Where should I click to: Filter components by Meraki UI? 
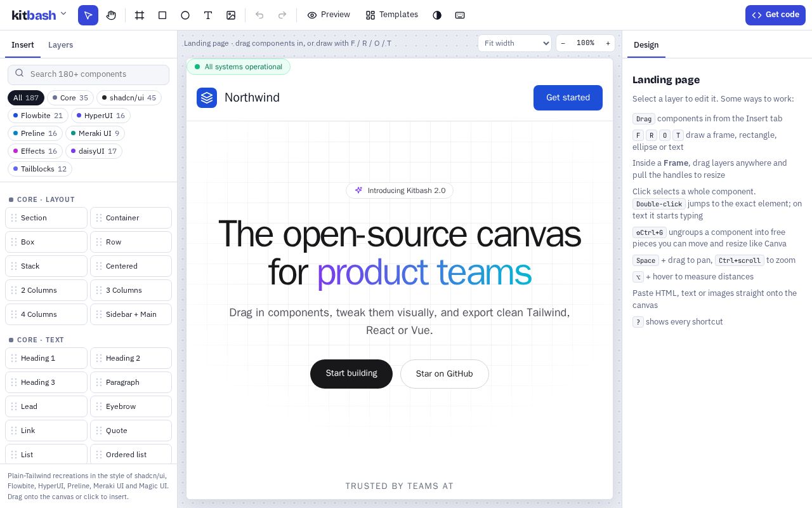(95, 133)
